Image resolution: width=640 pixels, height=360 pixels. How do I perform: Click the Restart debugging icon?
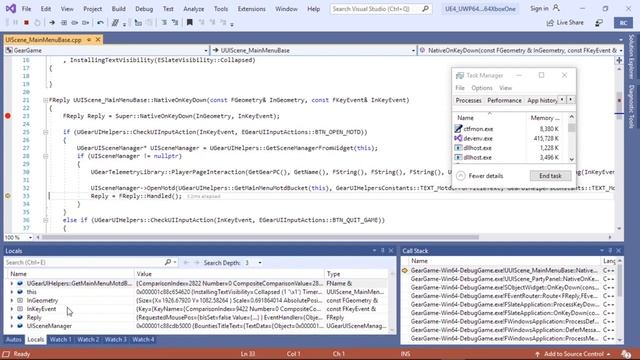pyautogui.click(x=37, y=23)
